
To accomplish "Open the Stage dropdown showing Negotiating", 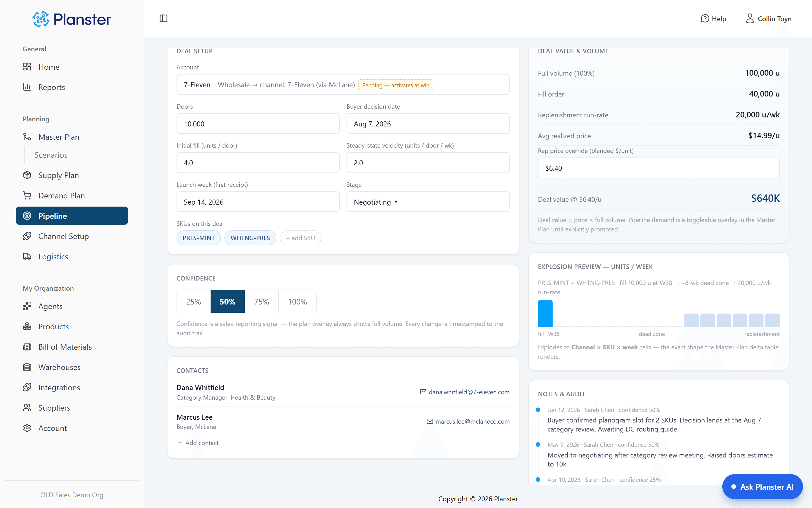I will [x=428, y=202].
